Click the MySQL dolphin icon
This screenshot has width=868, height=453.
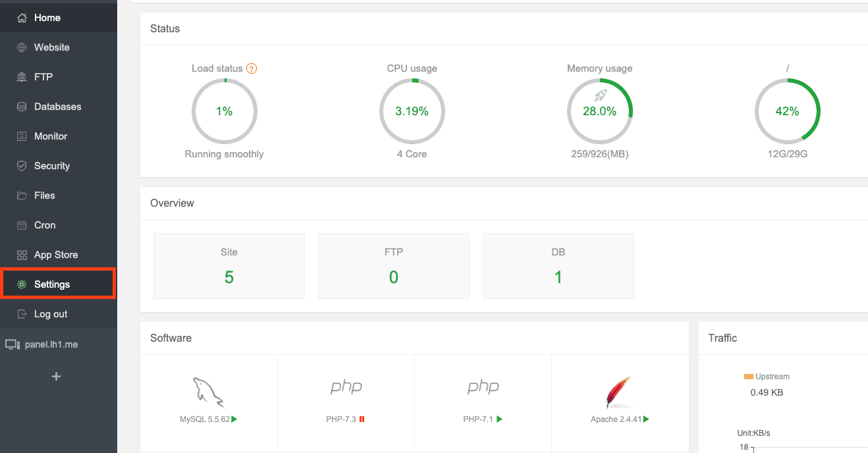(208, 392)
